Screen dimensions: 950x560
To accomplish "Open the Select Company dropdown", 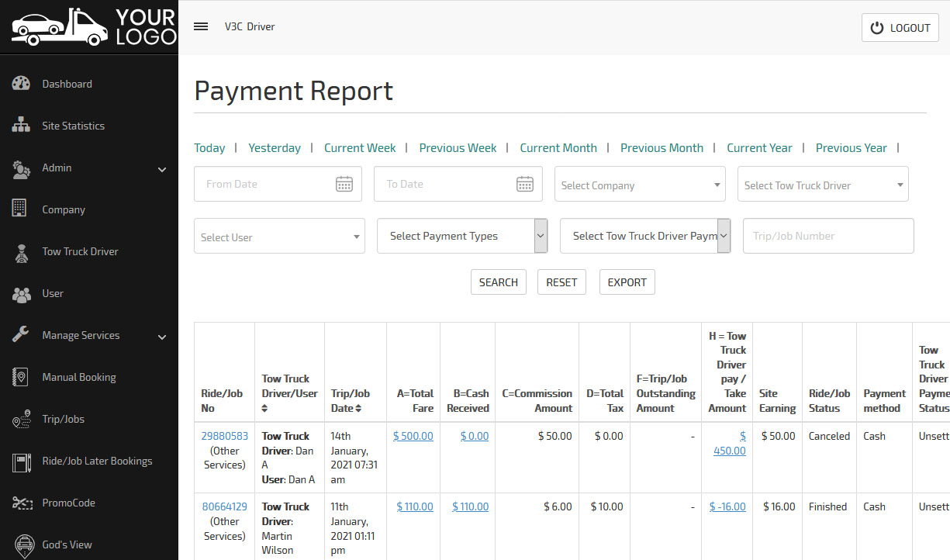I will pyautogui.click(x=640, y=185).
